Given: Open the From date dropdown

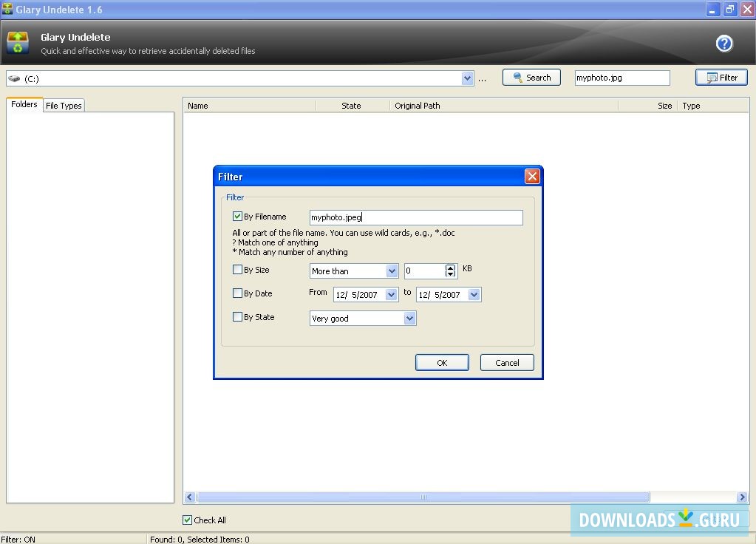Looking at the screenshot, I should [392, 294].
